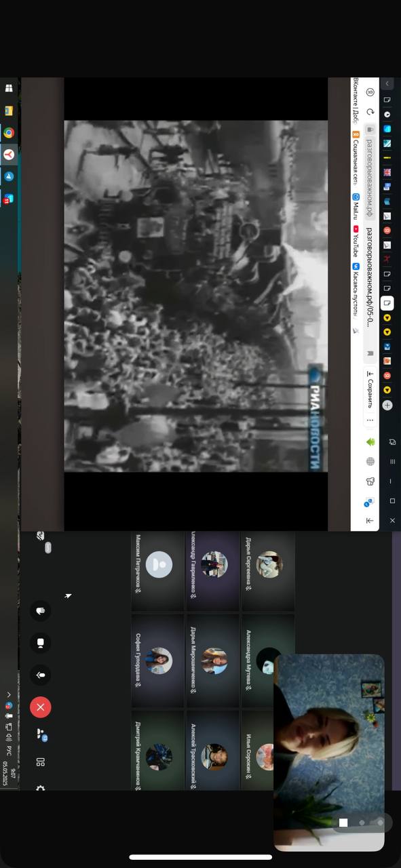The image size is (401, 868).
Task: Open the YouTube bookmark
Action: (355, 241)
